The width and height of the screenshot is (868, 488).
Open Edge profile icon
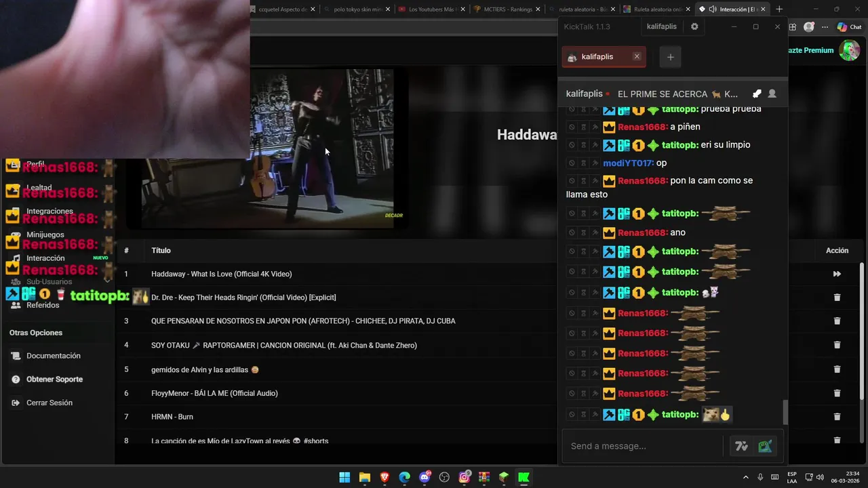click(x=809, y=27)
